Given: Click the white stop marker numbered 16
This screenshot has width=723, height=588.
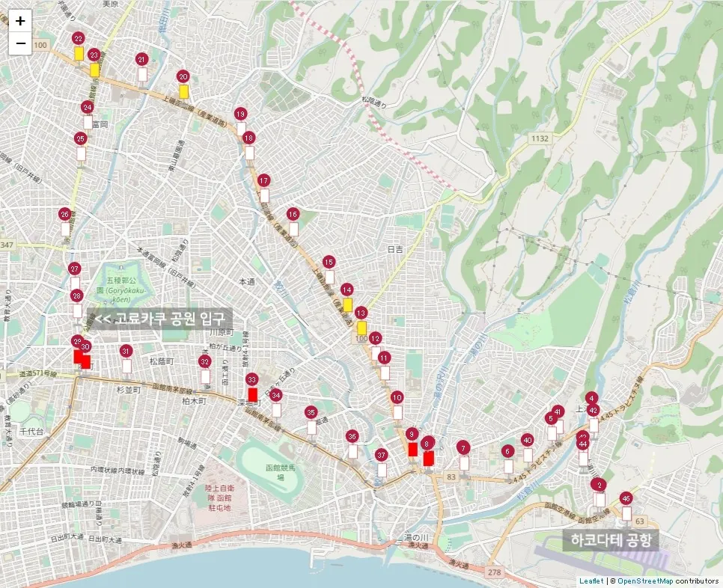Looking at the screenshot, I should click(293, 229).
